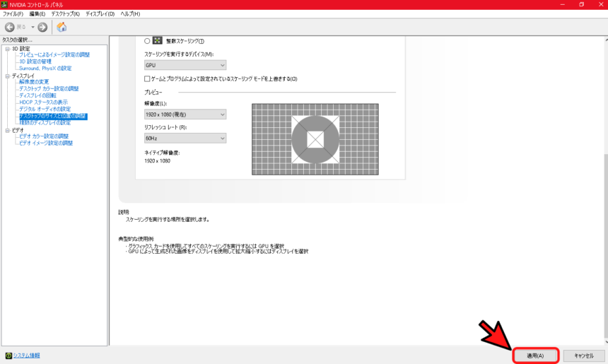
Task: Select 解像度の変更 tree item
Action: point(34,82)
